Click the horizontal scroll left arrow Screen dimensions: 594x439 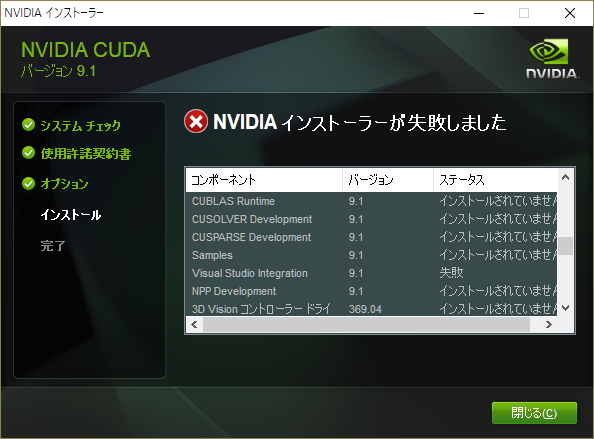coord(194,325)
